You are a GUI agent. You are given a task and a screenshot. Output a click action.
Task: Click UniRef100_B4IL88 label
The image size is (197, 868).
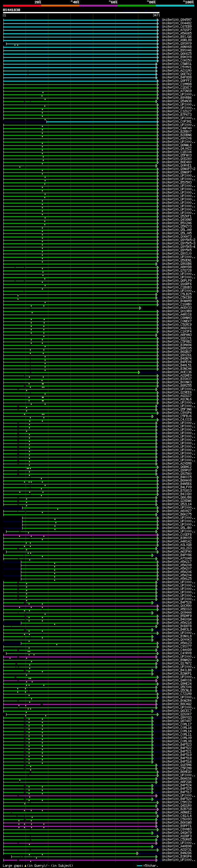pyautogui.click(x=177, y=670)
